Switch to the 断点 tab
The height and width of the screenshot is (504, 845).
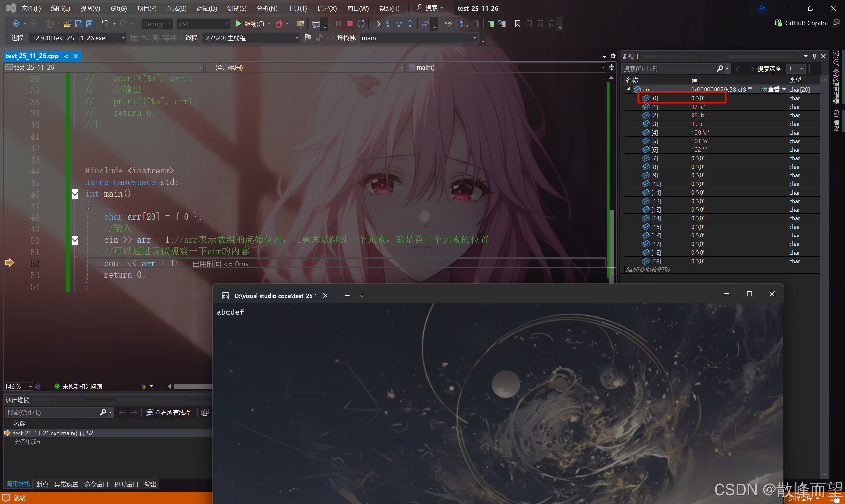pos(42,484)
